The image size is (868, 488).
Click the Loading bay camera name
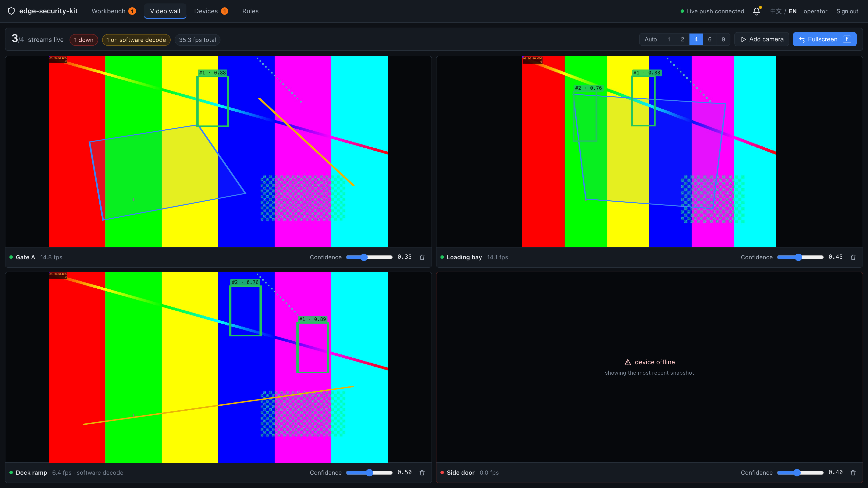coord(464,257)
